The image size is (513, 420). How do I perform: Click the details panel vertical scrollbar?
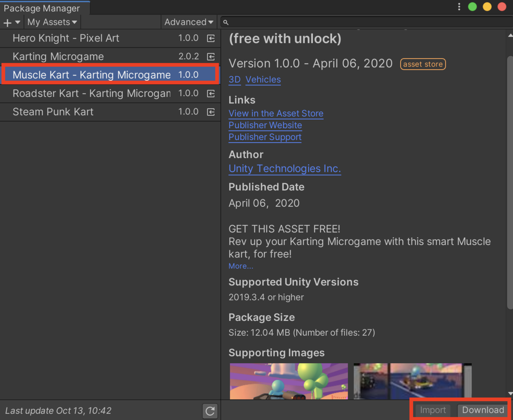(510, 182)
